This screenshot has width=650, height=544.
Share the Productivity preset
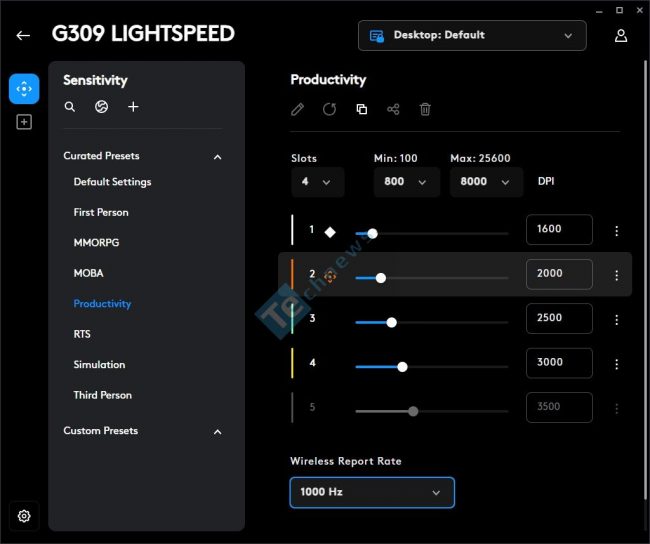393,109
